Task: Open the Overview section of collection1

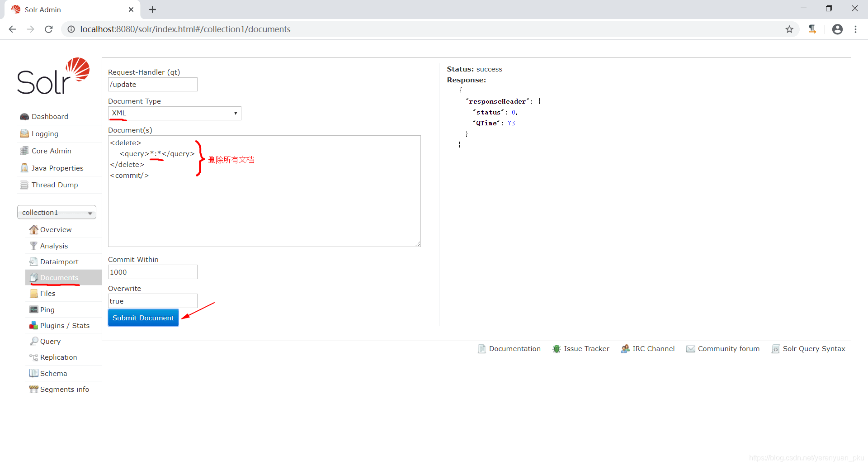Action: tap(56, 230)
